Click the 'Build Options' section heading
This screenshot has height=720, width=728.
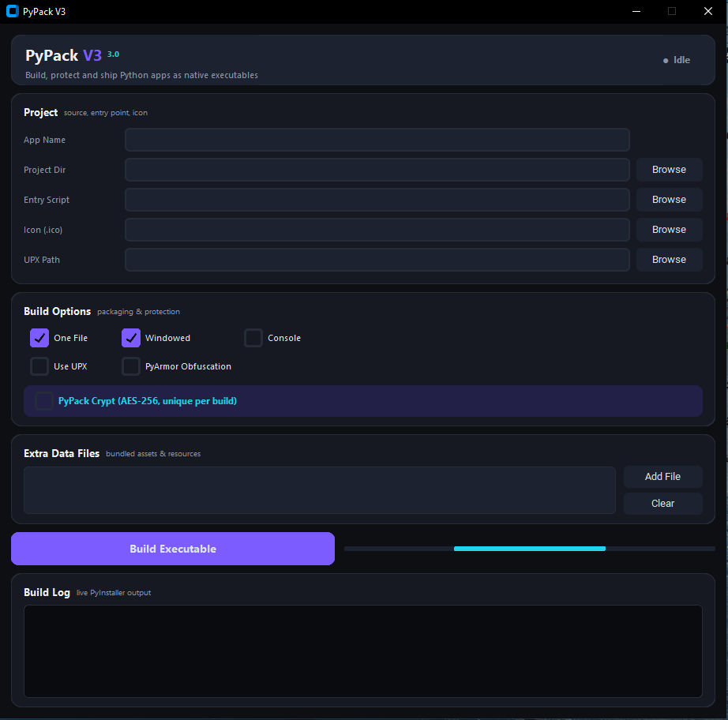tap(57, 312)
